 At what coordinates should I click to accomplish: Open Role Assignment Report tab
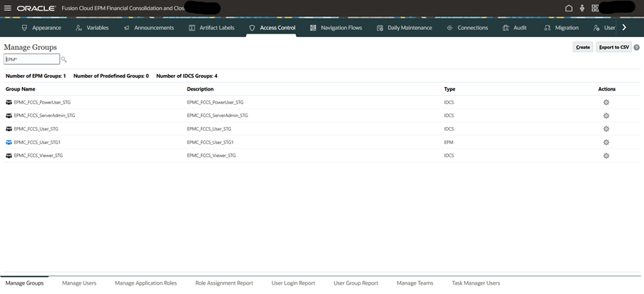pyautogui.click(x=224, y=283)
